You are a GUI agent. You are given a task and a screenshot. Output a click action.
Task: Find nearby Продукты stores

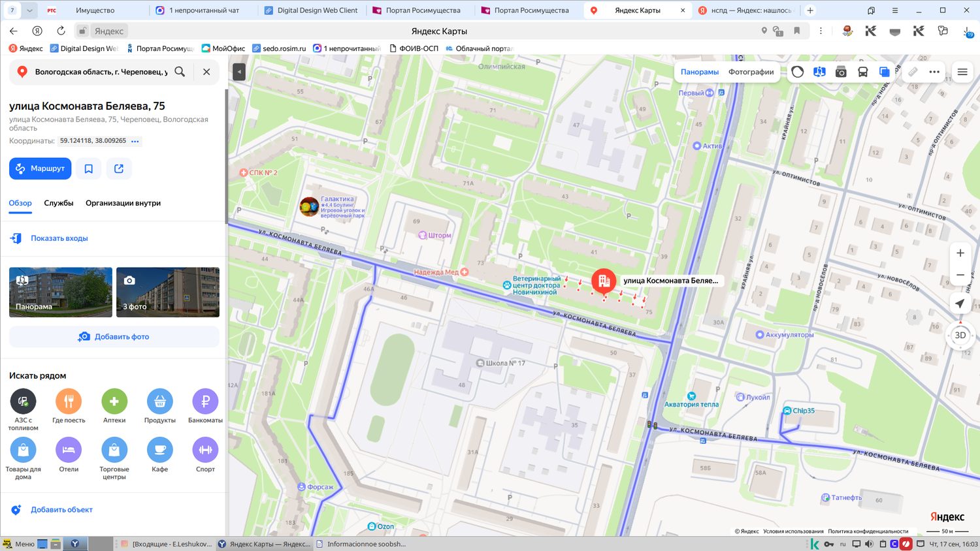click(160, 401)
